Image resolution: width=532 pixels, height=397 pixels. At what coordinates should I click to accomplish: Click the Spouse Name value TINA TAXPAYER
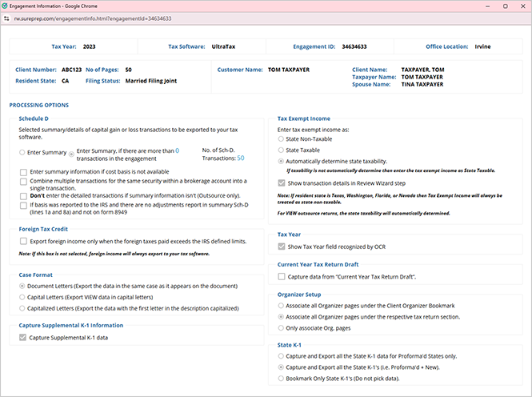422,85
